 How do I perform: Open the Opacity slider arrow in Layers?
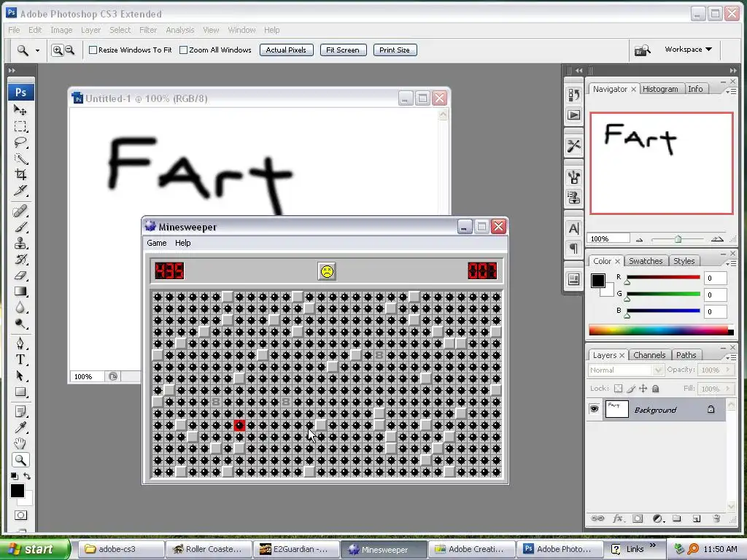pyautogui.click(x=727, y=370)
